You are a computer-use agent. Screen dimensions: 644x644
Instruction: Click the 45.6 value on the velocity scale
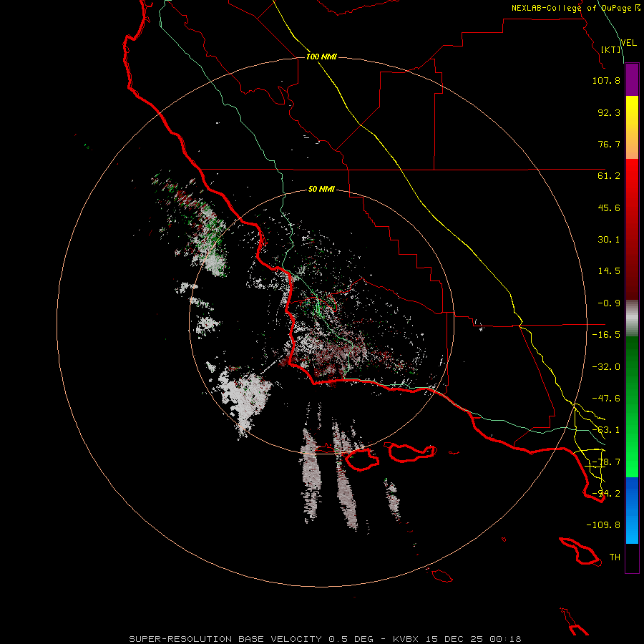click(x=609, y=208)
